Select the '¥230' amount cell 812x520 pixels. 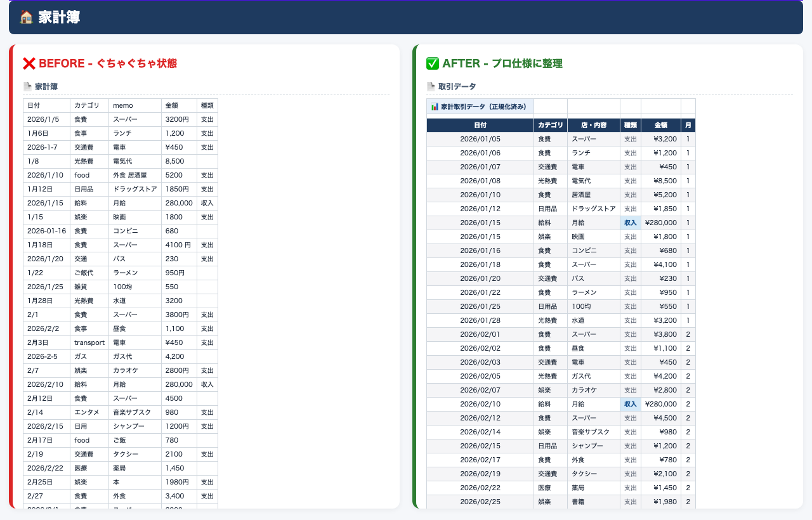[661, 278]
